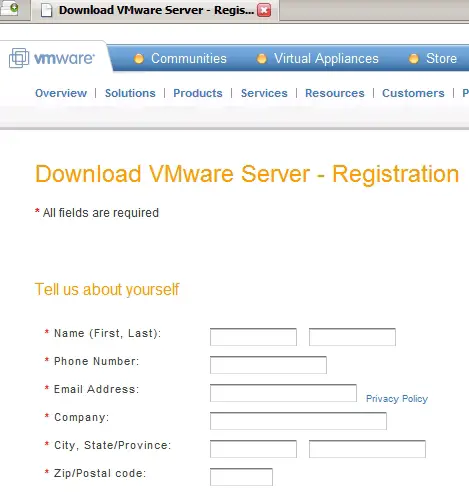Image resolution: width=469 pixels, height=492 pixels.
Task: Focus the First name field
Action: [x=253, y=337]
